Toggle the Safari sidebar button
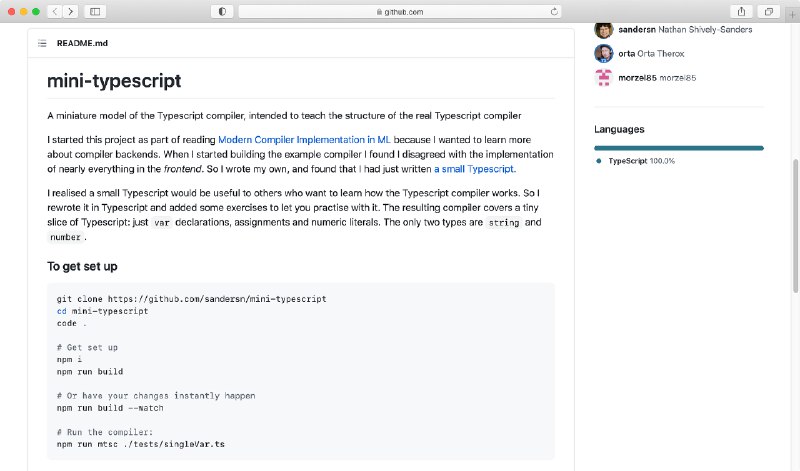800x471 pixels. [x=95, y=11]
